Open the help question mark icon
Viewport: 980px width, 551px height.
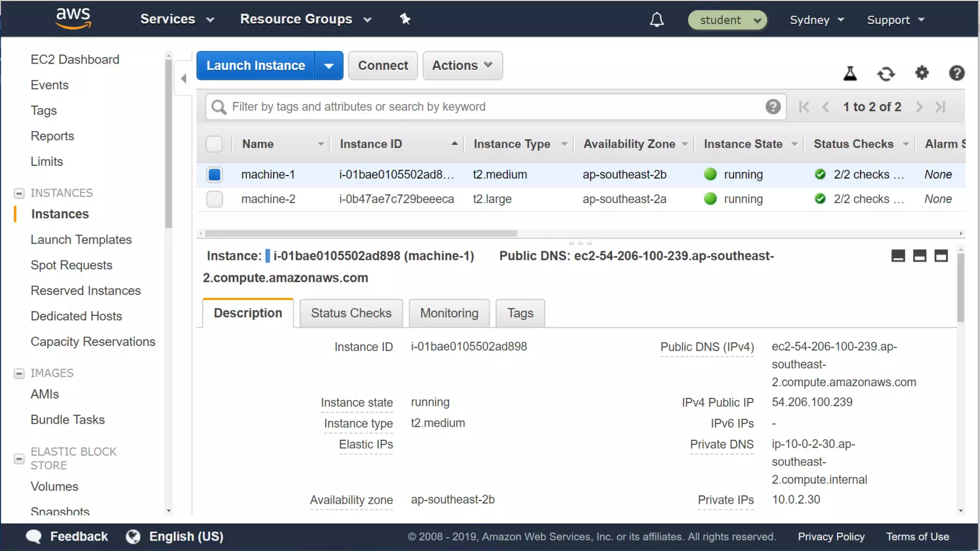[957, 73]
